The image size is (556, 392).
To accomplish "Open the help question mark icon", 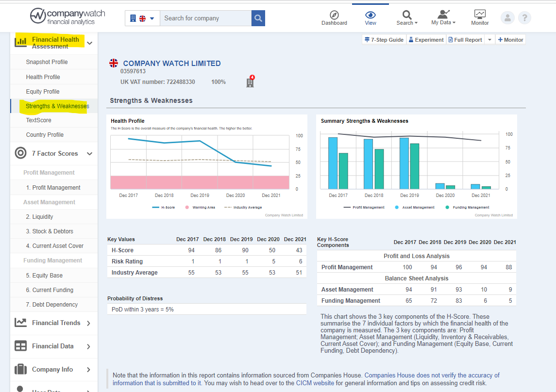I will (524, 17).
